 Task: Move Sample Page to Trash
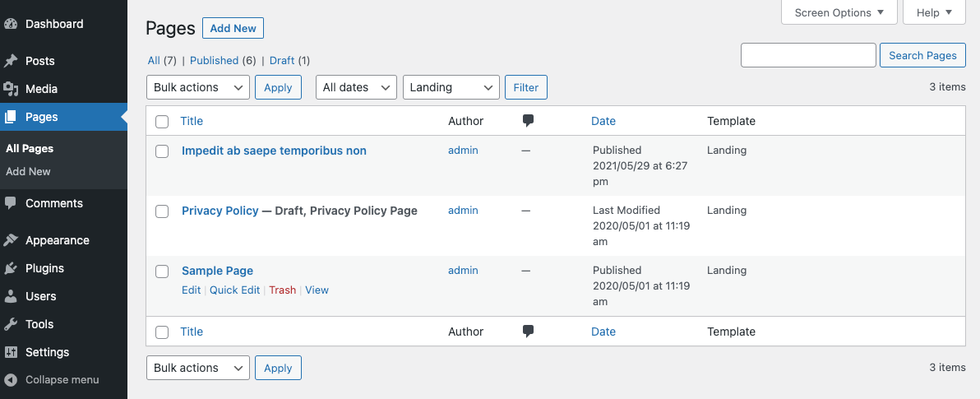click(x=283, y=290)
